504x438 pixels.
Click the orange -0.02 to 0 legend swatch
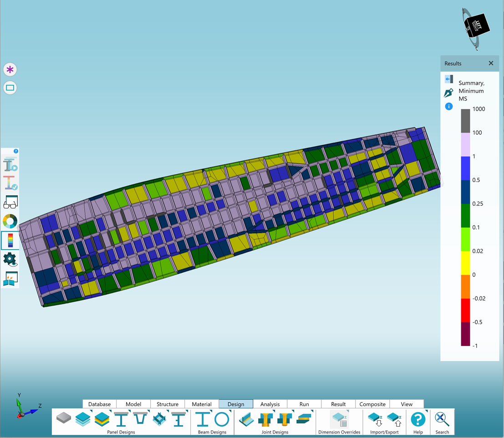pos(465,287)
